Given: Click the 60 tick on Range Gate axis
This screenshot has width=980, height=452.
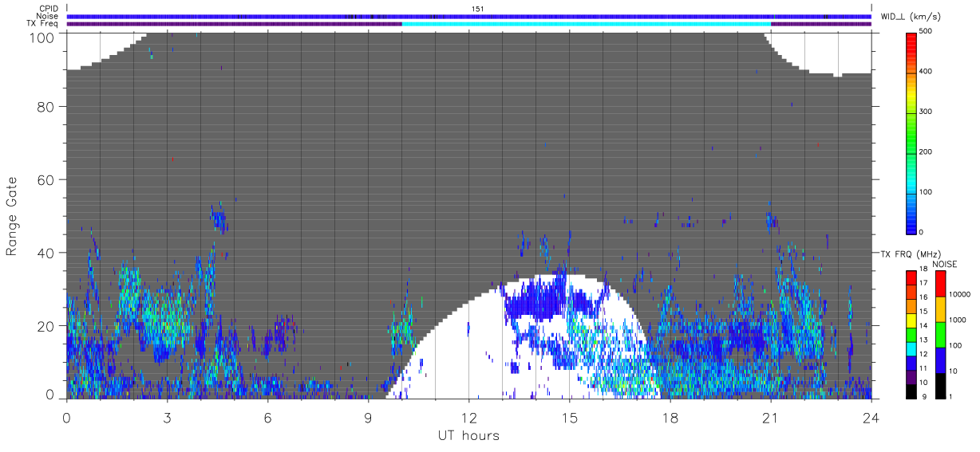Looking at the screenshot, I should 45,180.
